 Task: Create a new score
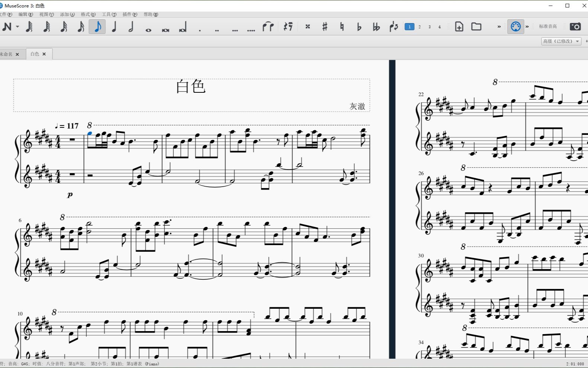tap(459, 27)
